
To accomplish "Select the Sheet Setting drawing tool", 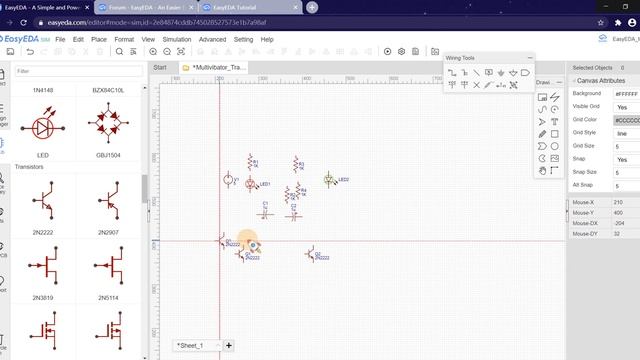I will click(x=542, y=97).
